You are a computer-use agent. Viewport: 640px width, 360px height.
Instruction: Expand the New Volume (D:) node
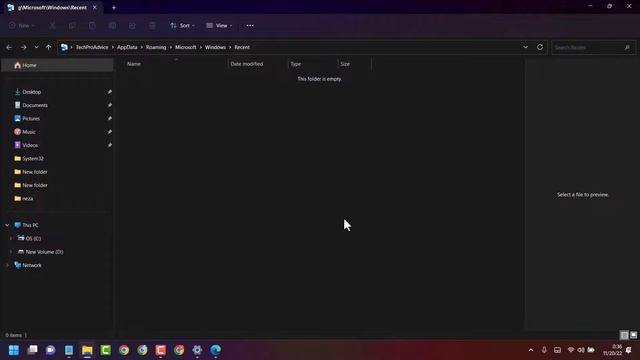[11, 252]
